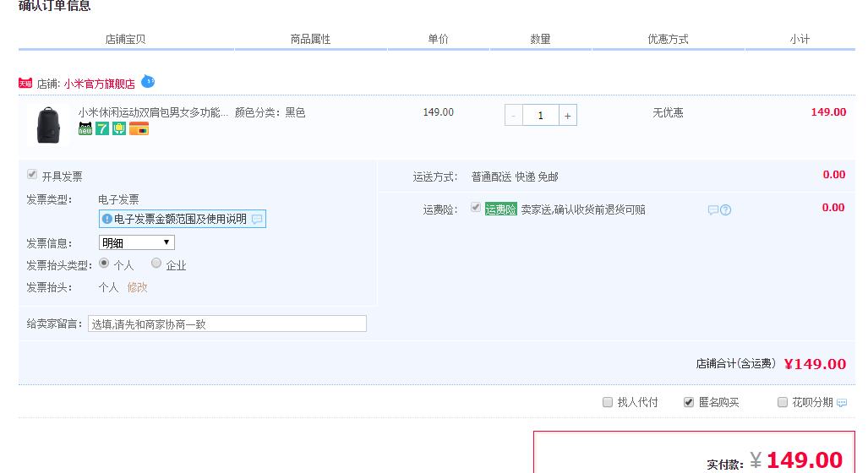Screen dimensions: 868x473
Task: Click the 修改 link beside 发票抬头
Action: tap(137, 288)
